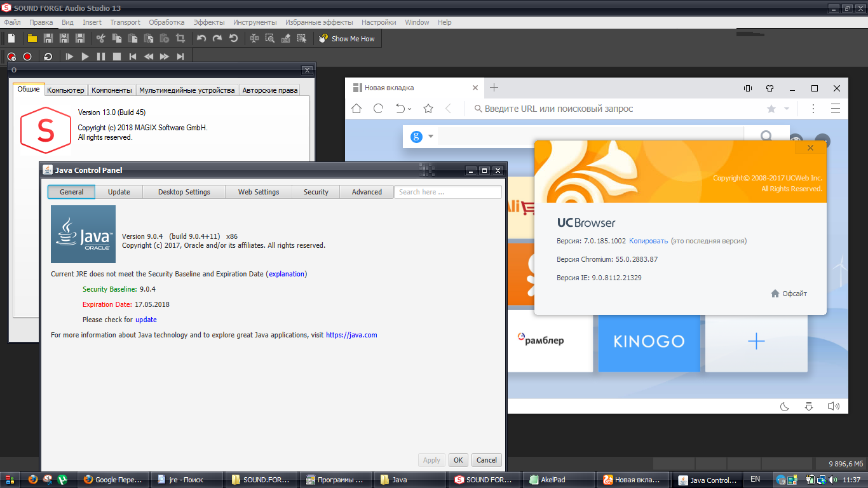This screenshot has width=868, height=488.
Task: Expand the search engine selector dropdown
Action: (431, 137)
